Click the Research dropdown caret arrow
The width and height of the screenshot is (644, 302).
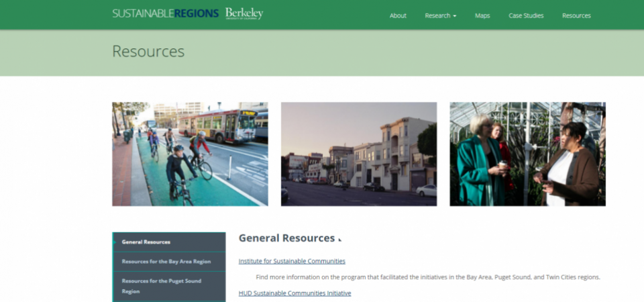455,16
